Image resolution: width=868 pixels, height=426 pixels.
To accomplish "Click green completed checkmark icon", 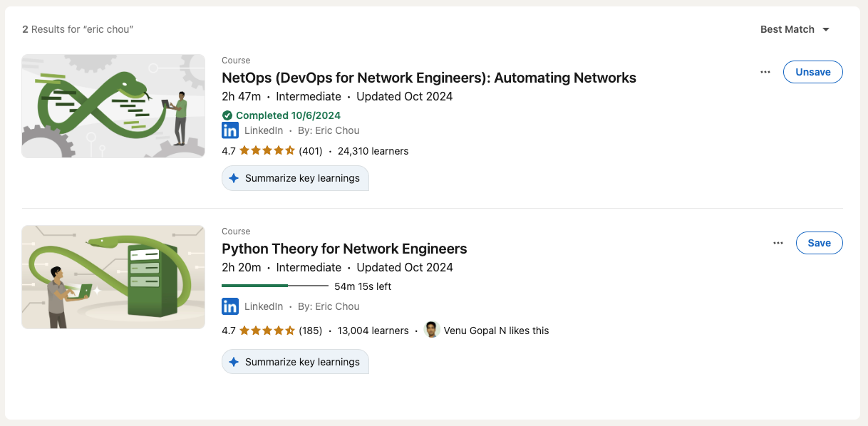I will (227, 115).
